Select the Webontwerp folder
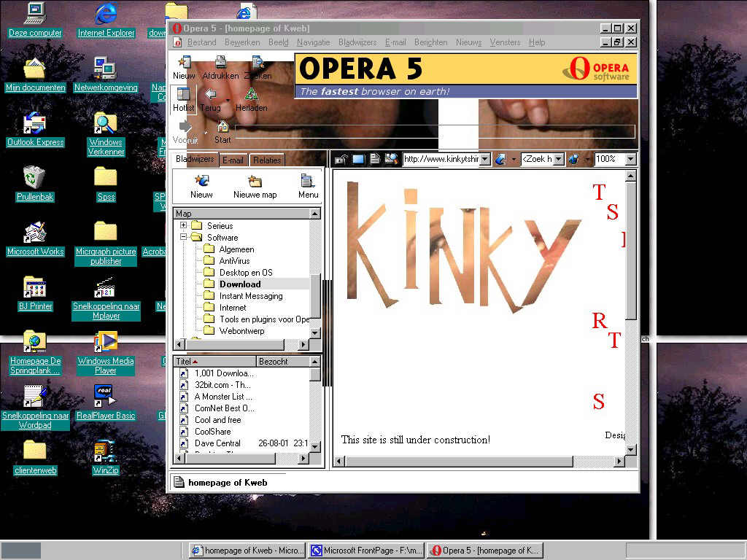This screenshot has height=560, width=747. [x=241, y=331]
